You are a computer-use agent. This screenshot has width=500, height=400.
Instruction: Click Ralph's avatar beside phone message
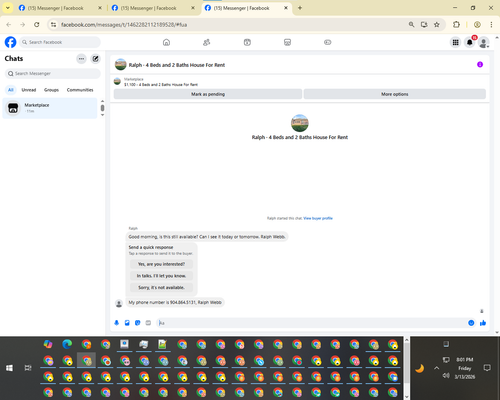tap(119, 303)
